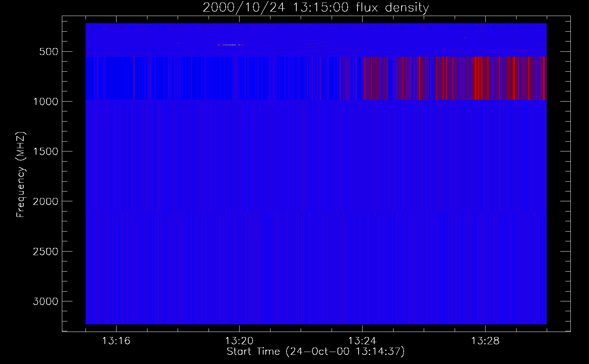Click the plot title '2000/10/24 13:15:00 flux density'
Image resolution: width=589 pixels, height=364 pixels.
pos(316,8)
